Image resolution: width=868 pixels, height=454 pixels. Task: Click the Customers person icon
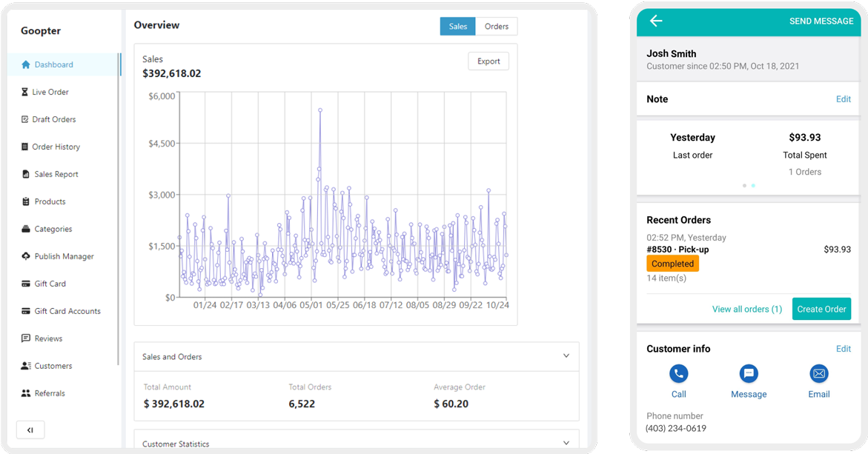pyautogui.click(x=25, y=366)
